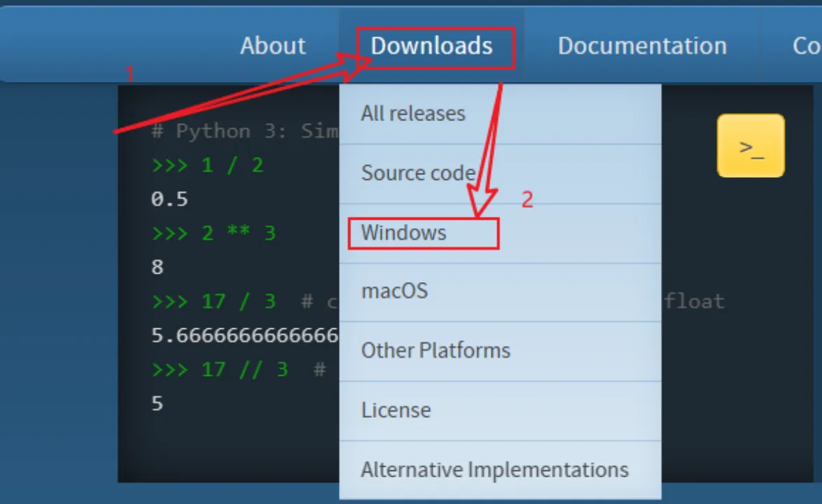Launch the interactive shell with the yellow button
Viewport: 822px width, 504px height.
coord(751,146)
